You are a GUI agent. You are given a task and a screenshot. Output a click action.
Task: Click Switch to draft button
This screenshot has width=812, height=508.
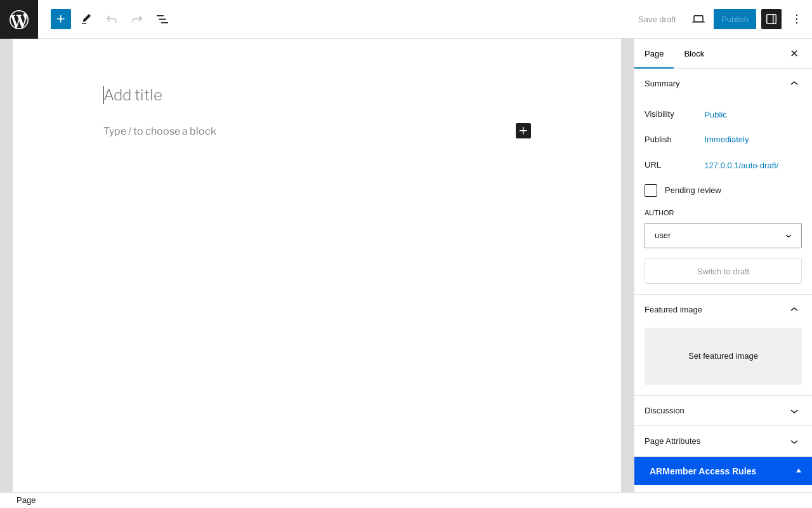point(723,271)
